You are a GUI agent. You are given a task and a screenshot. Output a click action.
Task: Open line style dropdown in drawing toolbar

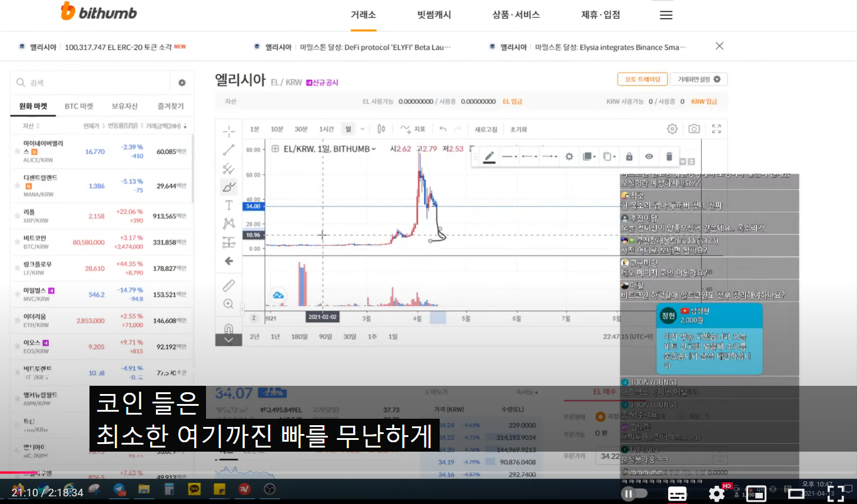tap(509, 156)
